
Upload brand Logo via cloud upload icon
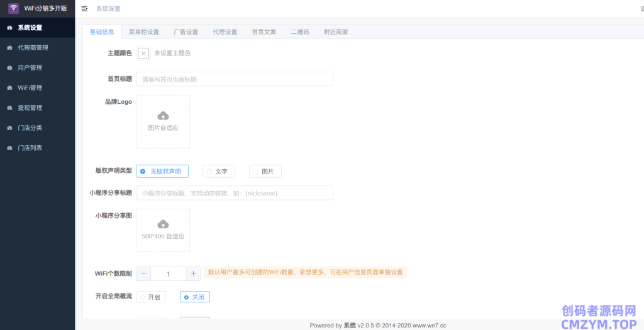(163, 116)
